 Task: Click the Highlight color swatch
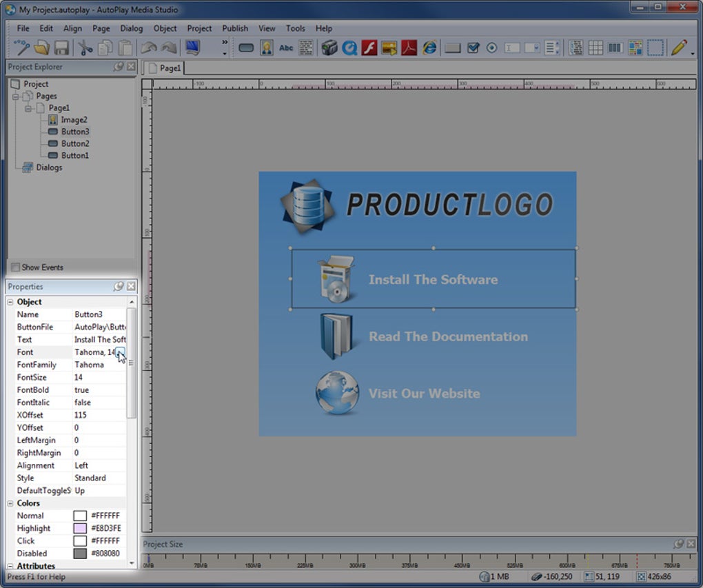point(80,528)
